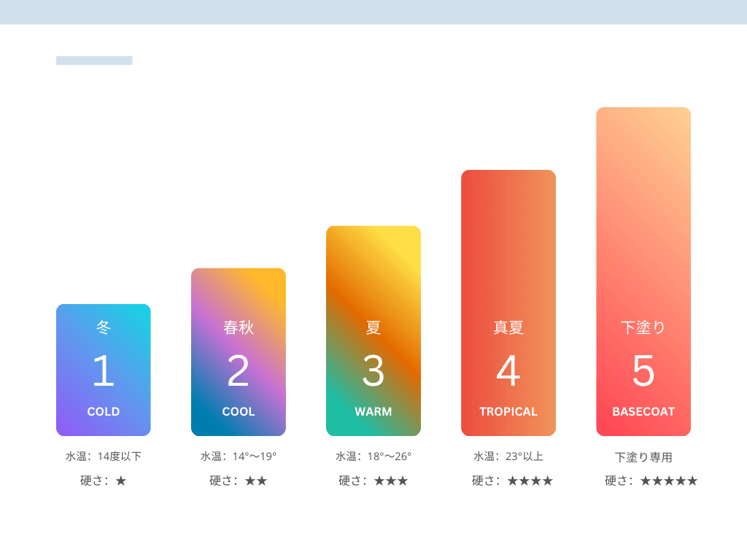This screenshot has height=560, width=747.
Task: Select the large number 1
Action: (x=104, y=370)
